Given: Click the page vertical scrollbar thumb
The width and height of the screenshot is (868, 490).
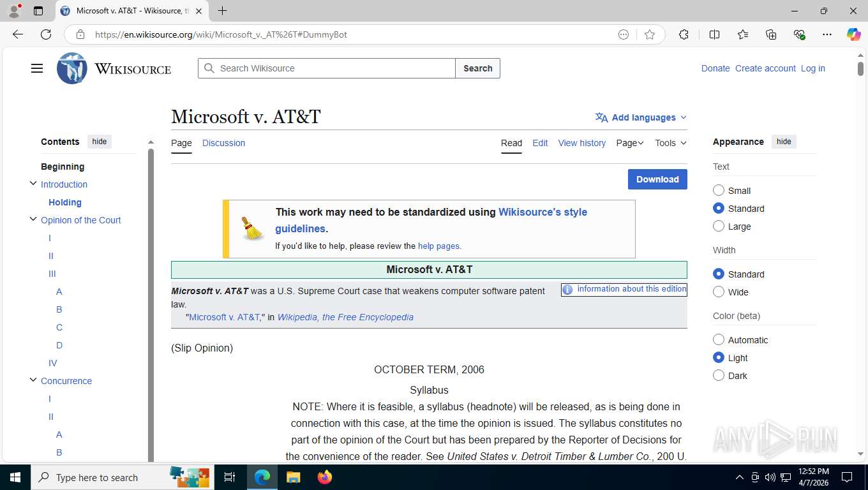Looking at the screenshot, I should (860, 69).
